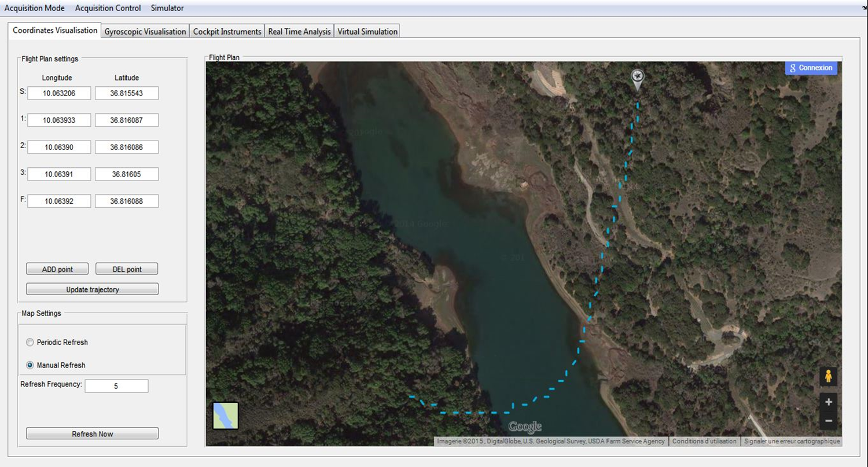Image resolution: width=868 pixels, height=467 pixels.
Task: Select Manual Refresh option
Action: click(x=56, y=365)
